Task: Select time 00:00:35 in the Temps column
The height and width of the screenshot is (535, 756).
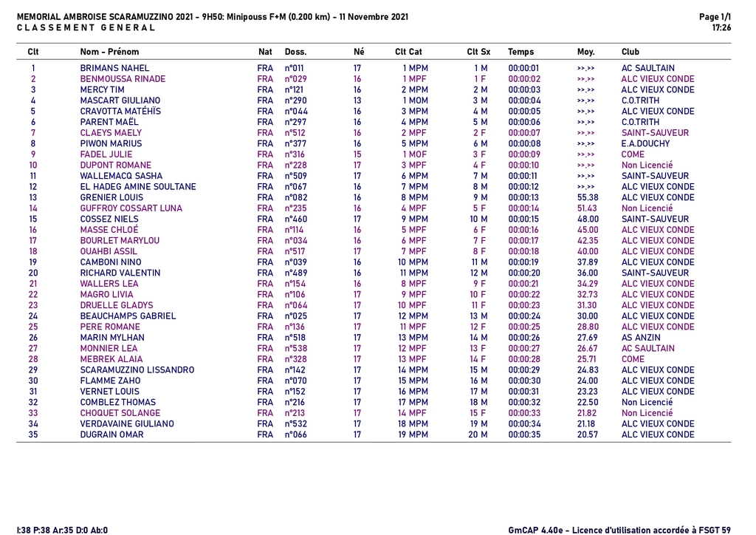Action: click(524, 435)
